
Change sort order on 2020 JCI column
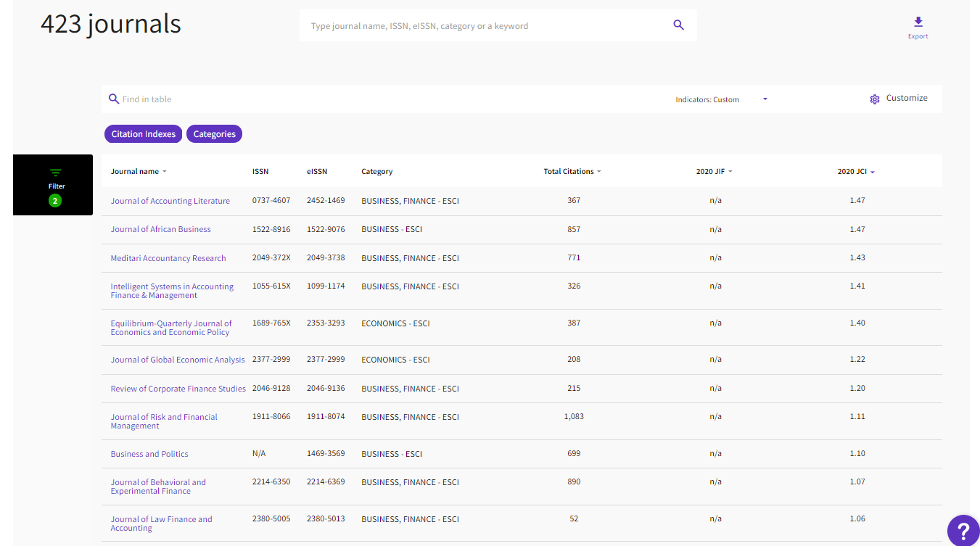(x=857, y=171)
